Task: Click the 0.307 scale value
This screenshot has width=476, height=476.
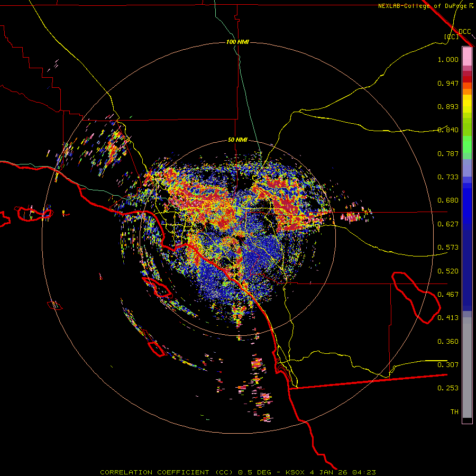Action: point(448,365)
